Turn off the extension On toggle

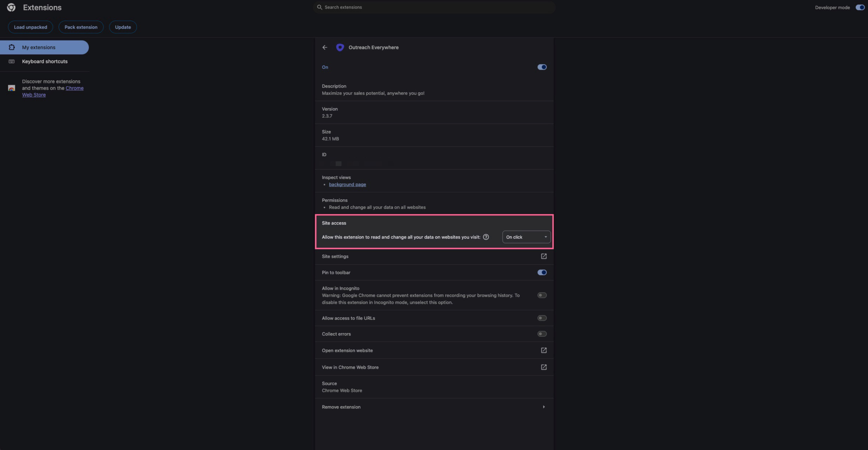pos(542,67)
